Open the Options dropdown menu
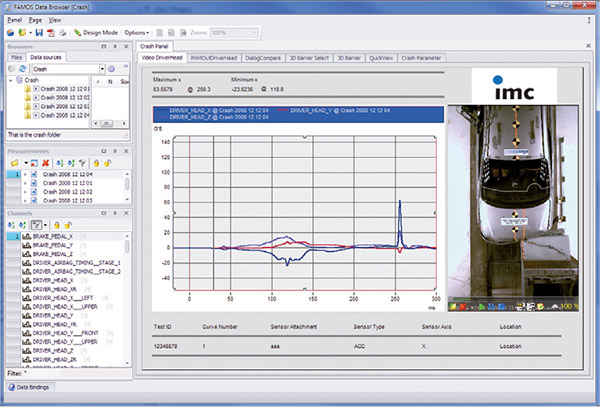This screenshot has width=600, height=407. tap(138, 32)
